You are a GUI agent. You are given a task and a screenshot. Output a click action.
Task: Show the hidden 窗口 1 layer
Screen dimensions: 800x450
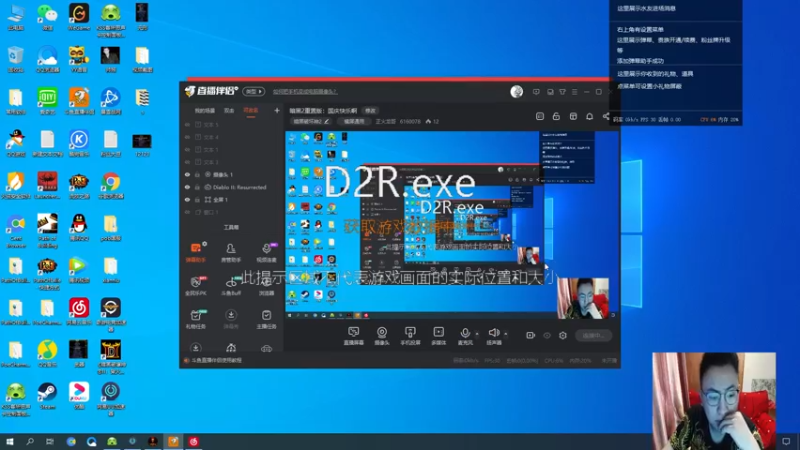tap(187, 212)
